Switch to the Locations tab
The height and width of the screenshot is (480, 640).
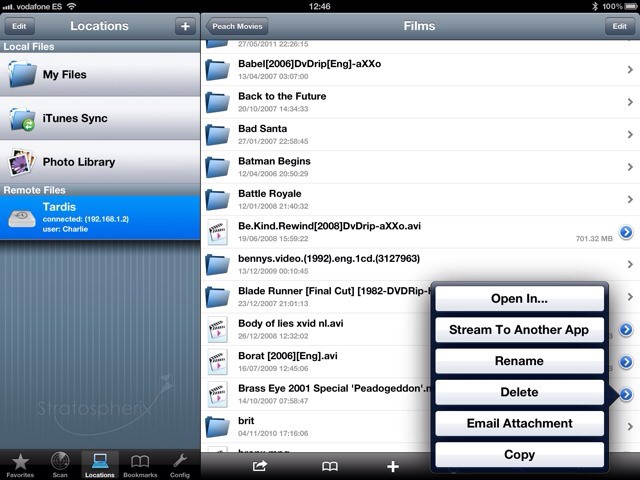100,465
